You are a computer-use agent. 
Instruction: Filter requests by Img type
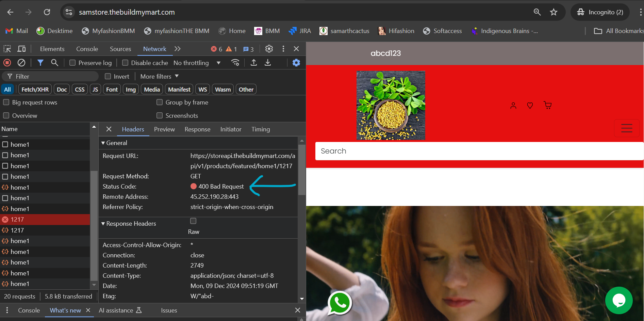(x=131, y=89)
